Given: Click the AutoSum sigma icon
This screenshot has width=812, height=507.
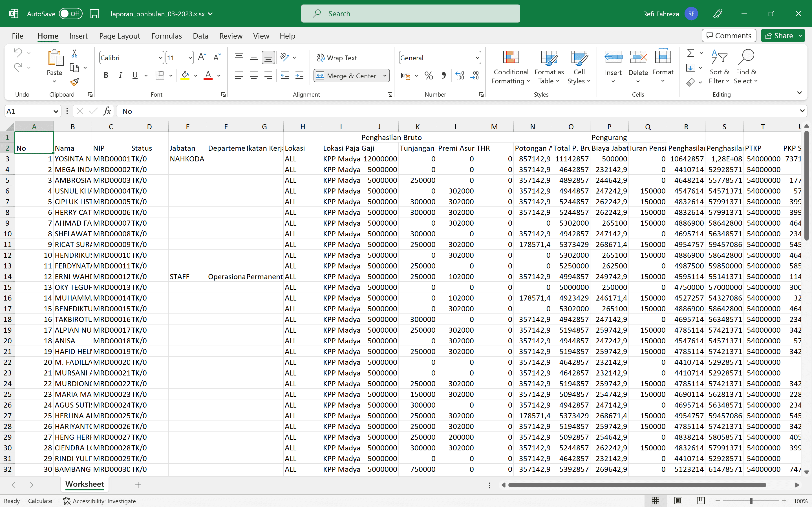Looking at the screenshot, I should tap(690, 53).
